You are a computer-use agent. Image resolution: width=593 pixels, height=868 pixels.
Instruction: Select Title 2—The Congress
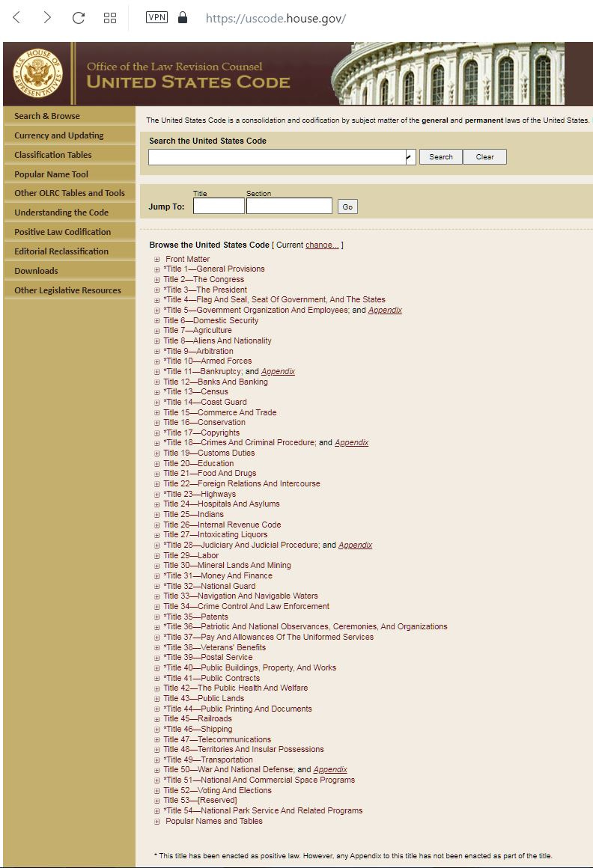pos(204,279)
